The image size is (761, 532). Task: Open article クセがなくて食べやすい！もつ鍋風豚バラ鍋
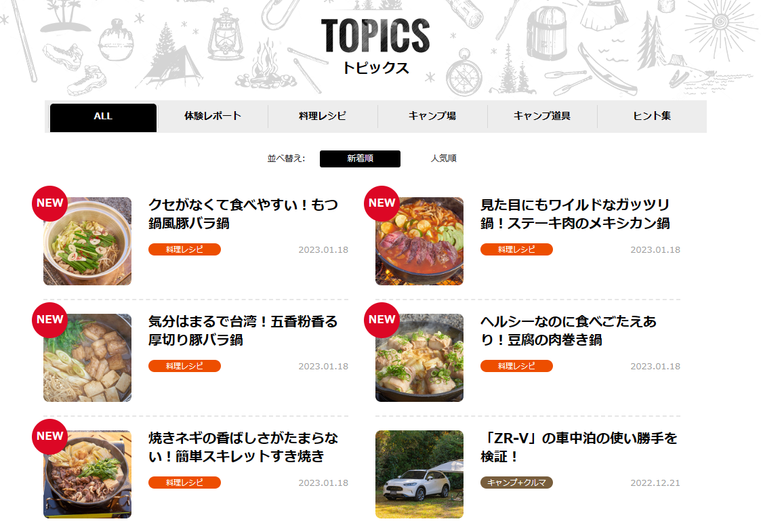pos(243,214)
